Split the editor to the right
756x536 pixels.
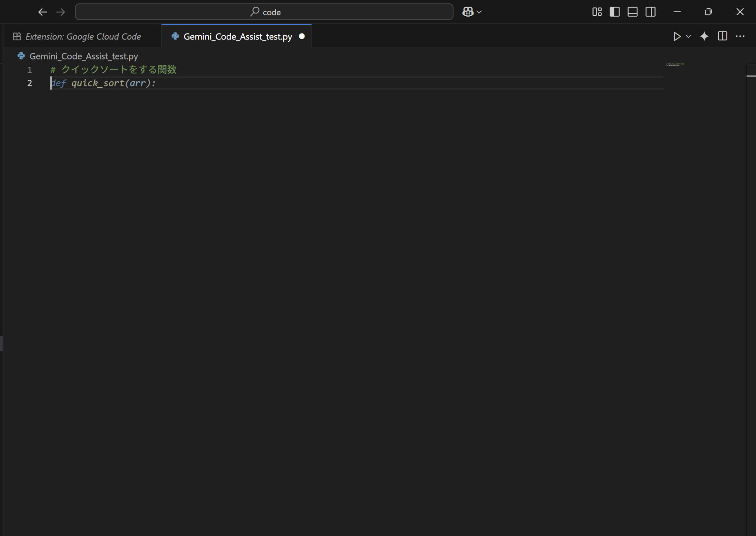tap(722, 36)
